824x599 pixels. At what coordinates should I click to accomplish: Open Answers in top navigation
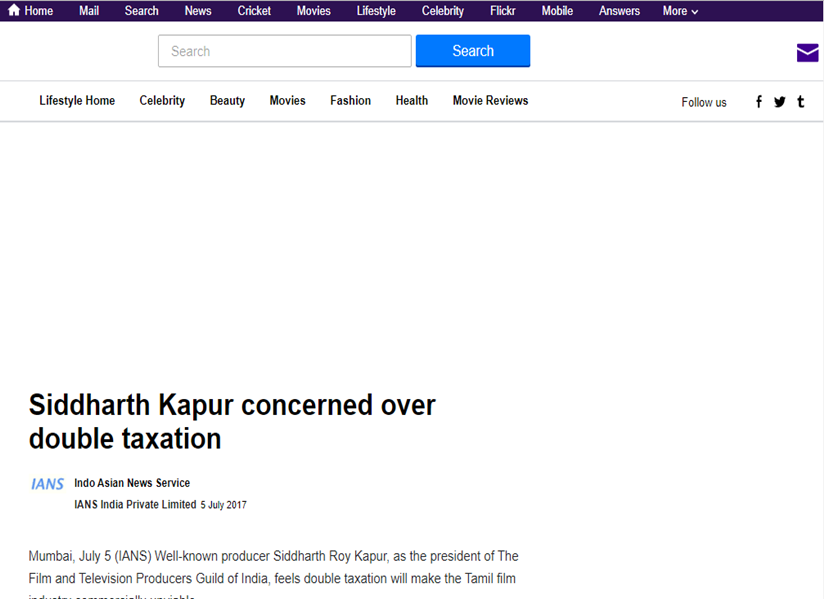point(619,11)
